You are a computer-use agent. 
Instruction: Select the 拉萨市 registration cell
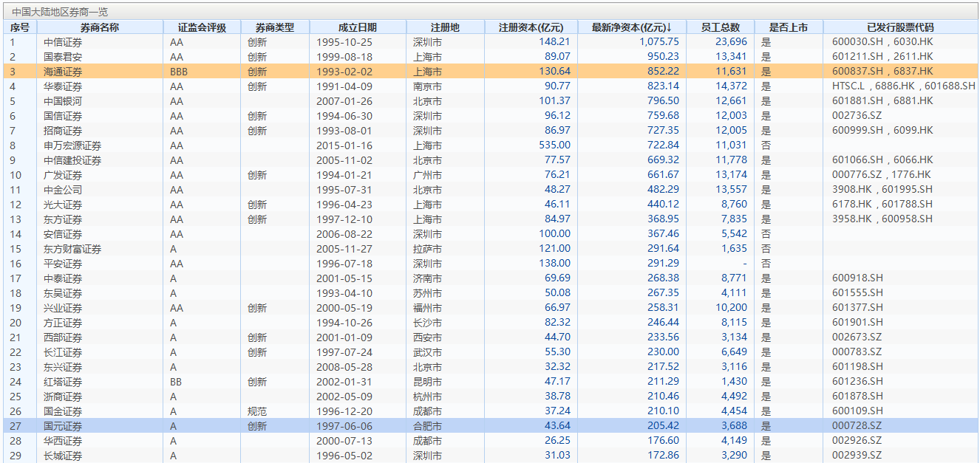click(427, 249)
